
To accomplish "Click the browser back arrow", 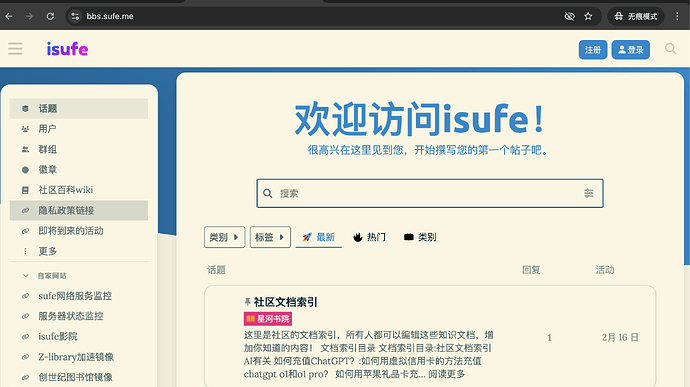I will click(x=9, y=16).
